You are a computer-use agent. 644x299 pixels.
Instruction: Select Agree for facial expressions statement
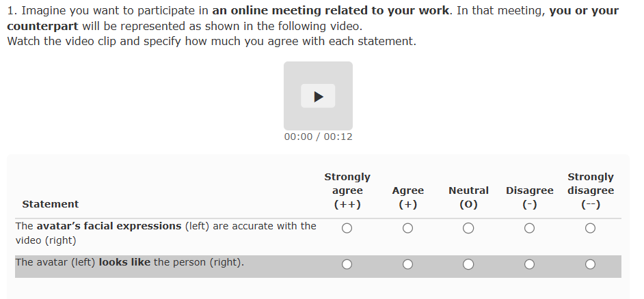coord(407,229)
